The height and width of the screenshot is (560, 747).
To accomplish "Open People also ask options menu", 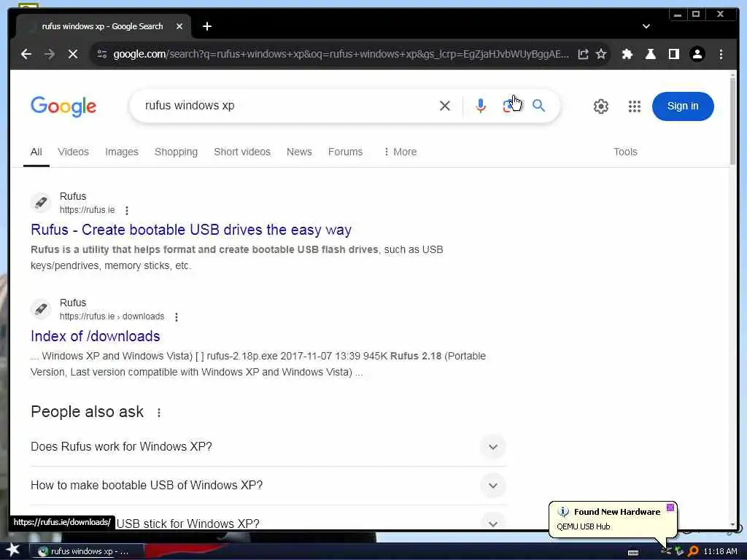I will tap(158, 413).
